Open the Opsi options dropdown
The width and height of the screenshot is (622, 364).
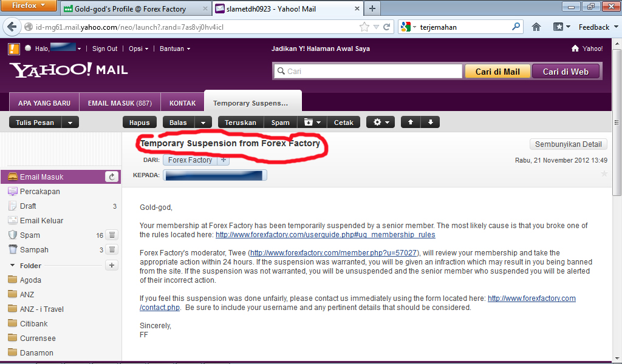point(138,49)
